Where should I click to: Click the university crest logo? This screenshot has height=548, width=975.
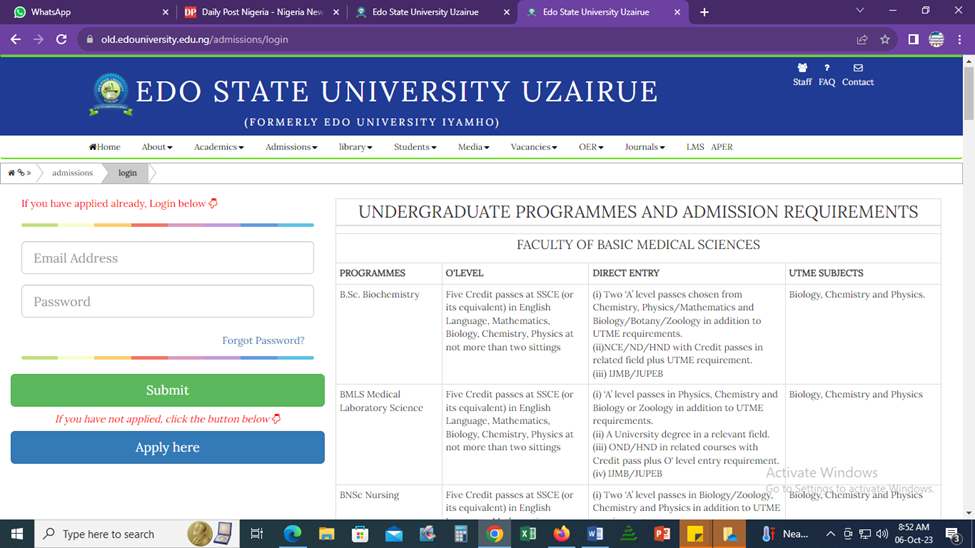coord(111,94)
